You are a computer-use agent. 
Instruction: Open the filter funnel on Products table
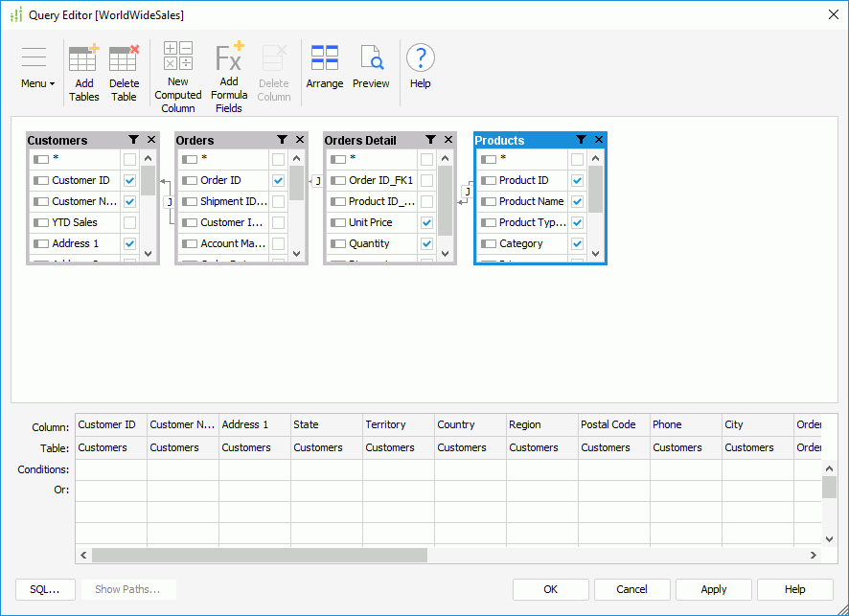[x=582, y=140]
